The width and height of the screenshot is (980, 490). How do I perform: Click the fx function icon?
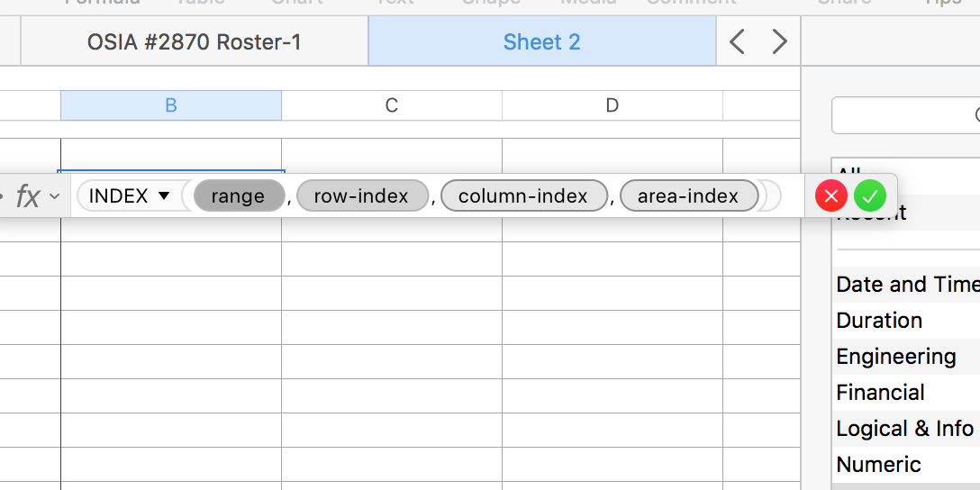[x=28, y=196]
